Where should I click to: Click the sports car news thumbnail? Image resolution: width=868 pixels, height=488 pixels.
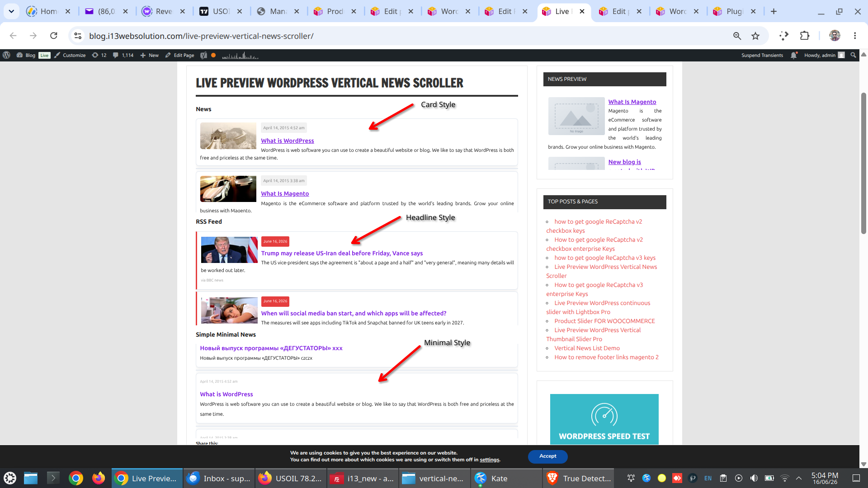[x=228, y=189]
